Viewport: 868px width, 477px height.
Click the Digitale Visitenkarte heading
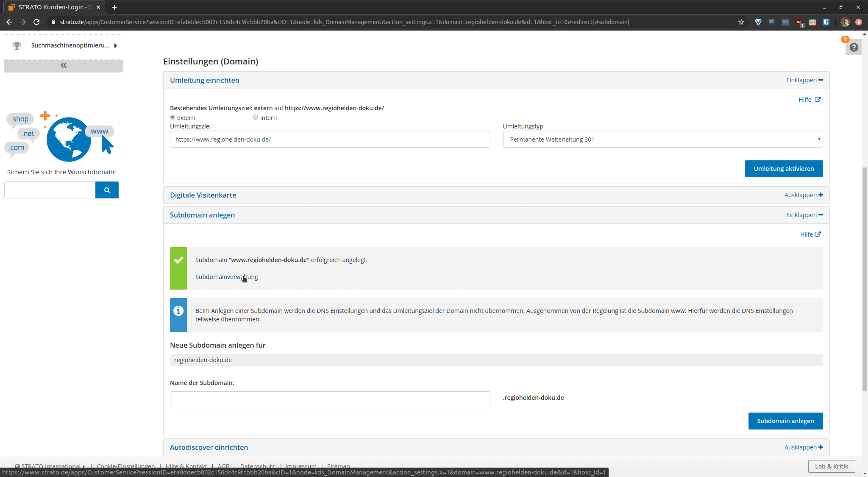click(x=203, y=195)
